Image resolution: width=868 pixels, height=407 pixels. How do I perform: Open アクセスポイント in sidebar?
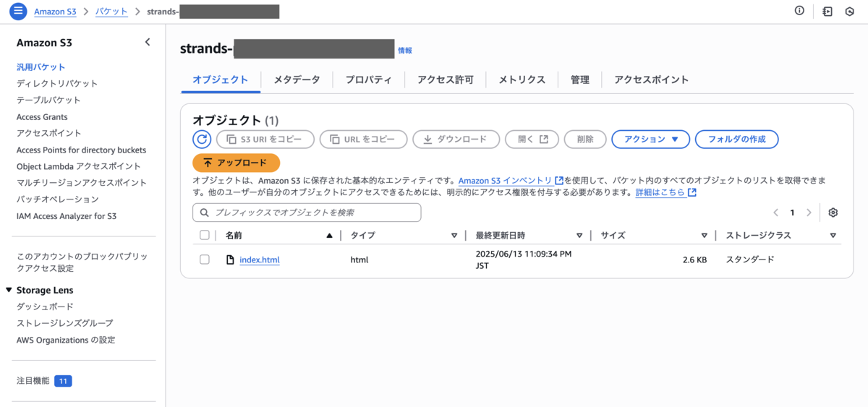pyautogui.click(x=49, y=133)
